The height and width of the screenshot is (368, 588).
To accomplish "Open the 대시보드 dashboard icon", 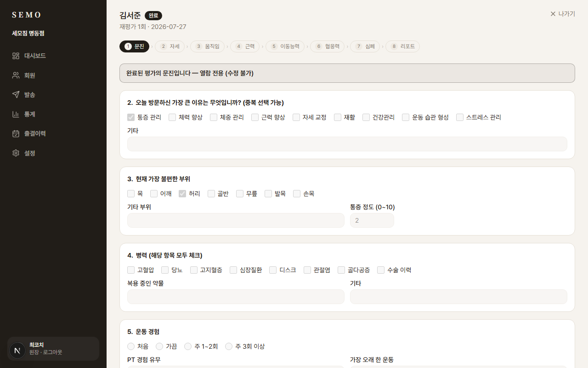I will coord(16,56).
